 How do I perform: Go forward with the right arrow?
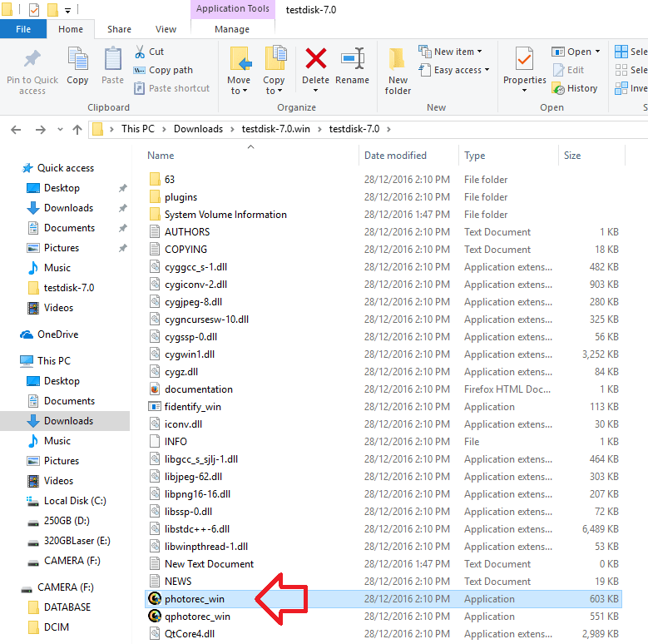pos(41,130)
